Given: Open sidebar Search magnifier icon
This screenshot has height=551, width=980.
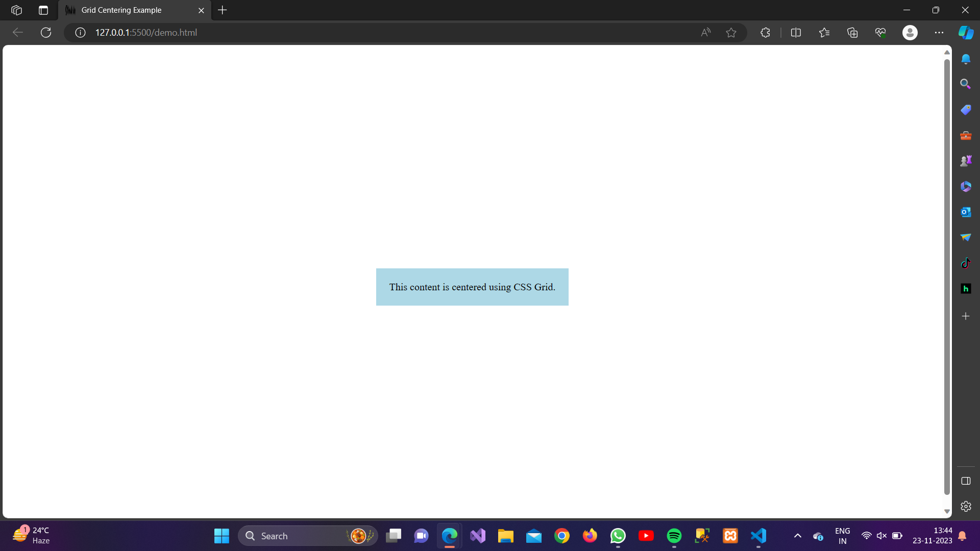Looking at the screenshot, I should [966, 84].
